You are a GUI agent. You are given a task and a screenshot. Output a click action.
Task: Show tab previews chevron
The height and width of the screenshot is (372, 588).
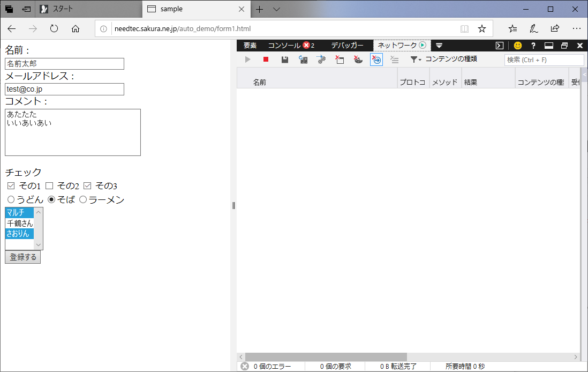[x=276, y=10]
